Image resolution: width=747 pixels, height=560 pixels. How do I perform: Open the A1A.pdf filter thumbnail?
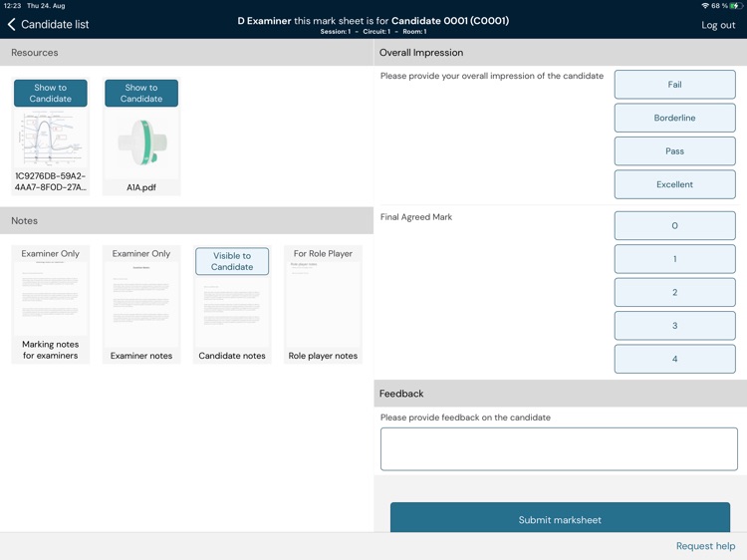click(x=141, y=142)
